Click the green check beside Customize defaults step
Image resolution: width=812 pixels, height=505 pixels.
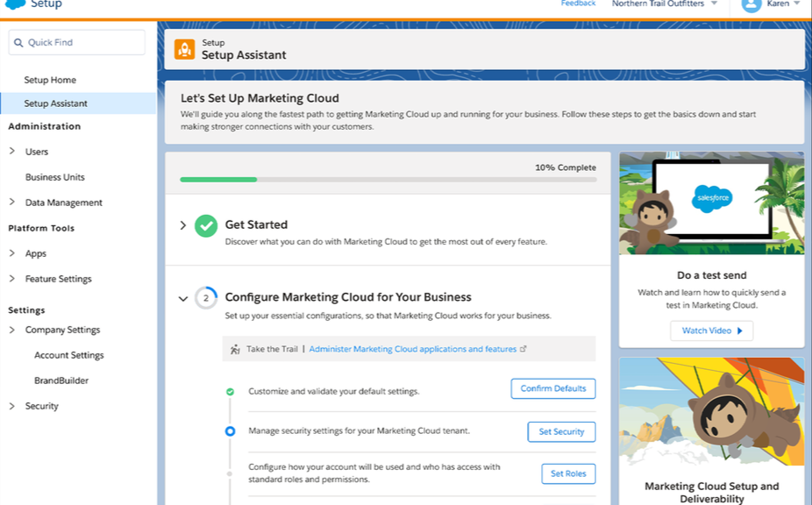[x=230, y=392]
